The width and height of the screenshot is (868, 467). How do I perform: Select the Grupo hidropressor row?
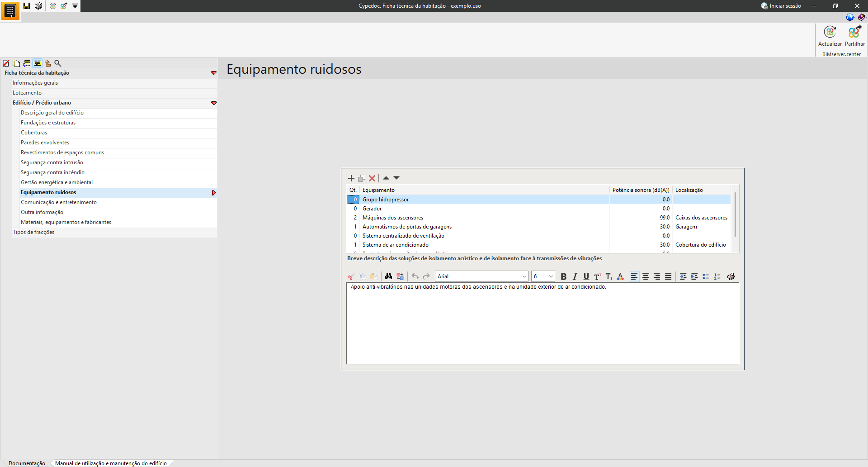[x=538, y=200]
